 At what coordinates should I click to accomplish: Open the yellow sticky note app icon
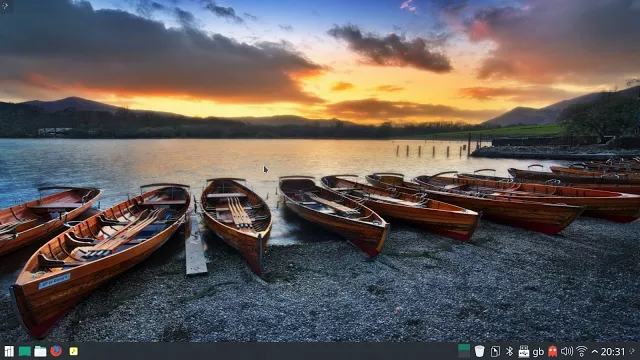[73, 351]
